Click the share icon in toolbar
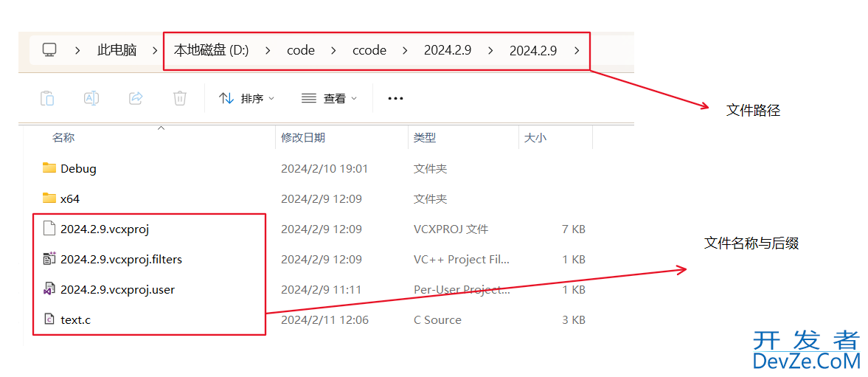Image resolution: width=868 pixels, height=377 pixels. 136,98
